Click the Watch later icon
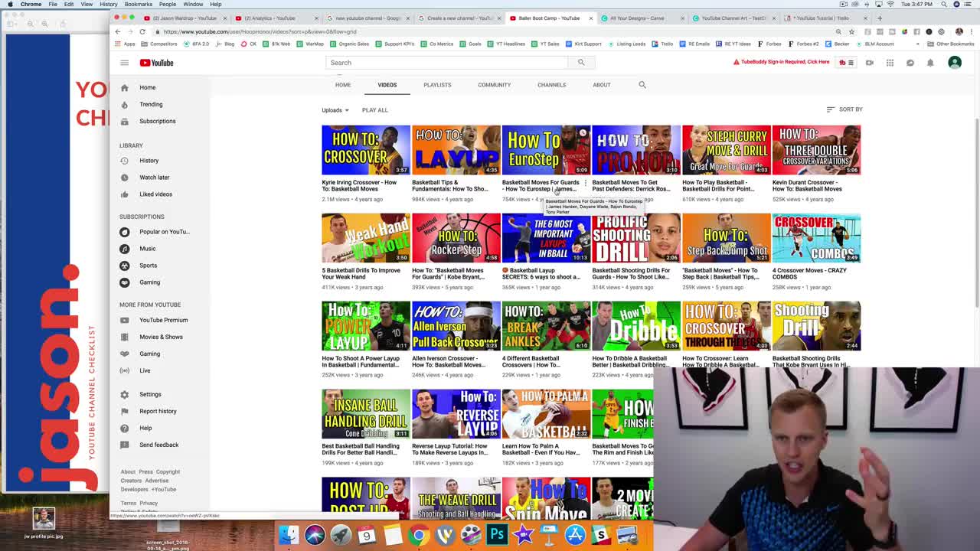Image resolution: width=980 pixels, height=551 pixels. point(124,178)
